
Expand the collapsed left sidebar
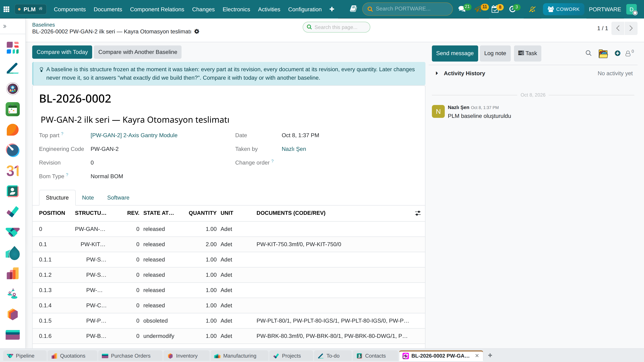pyautogui.click(x=5, y=26)
